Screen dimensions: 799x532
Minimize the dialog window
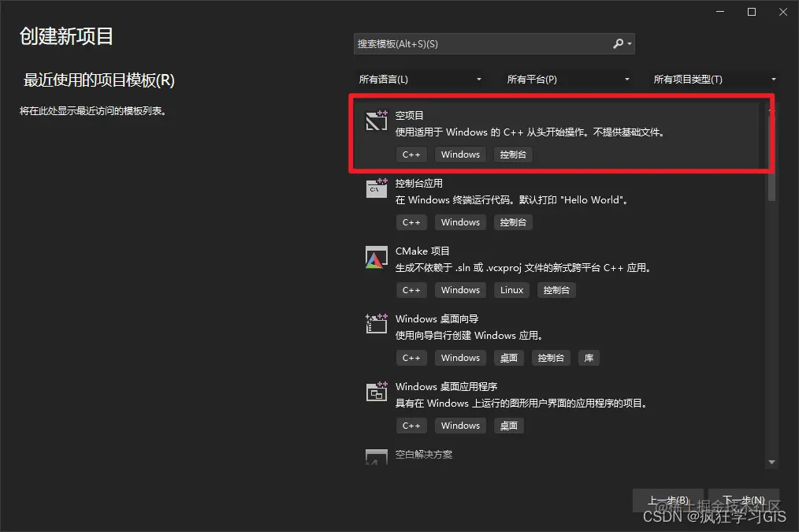720,12
